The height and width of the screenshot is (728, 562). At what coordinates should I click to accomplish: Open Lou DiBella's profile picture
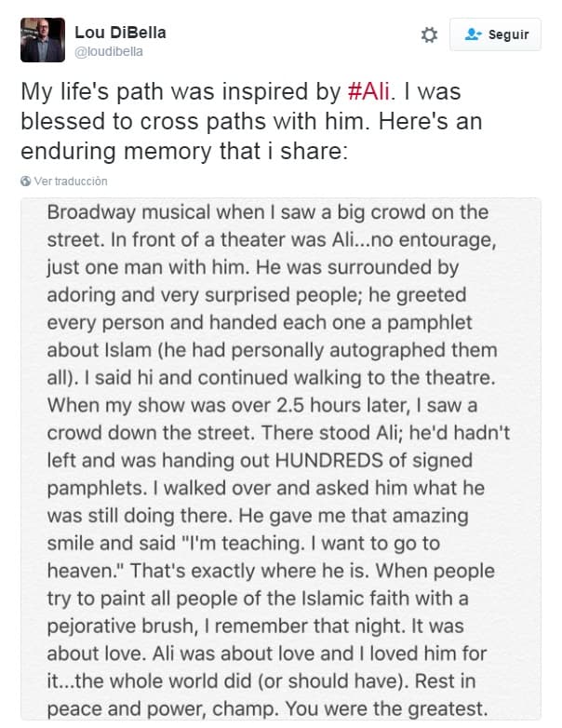click(43, 40)
